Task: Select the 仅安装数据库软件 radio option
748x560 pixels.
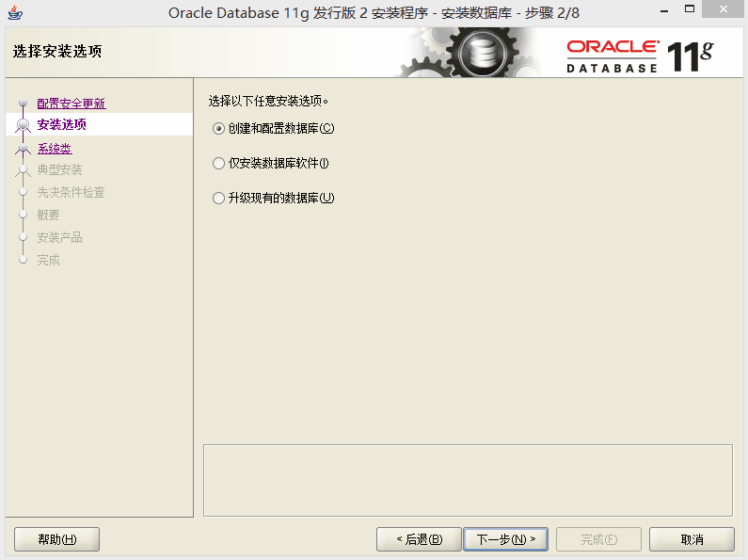Action: tap(218, 164)
